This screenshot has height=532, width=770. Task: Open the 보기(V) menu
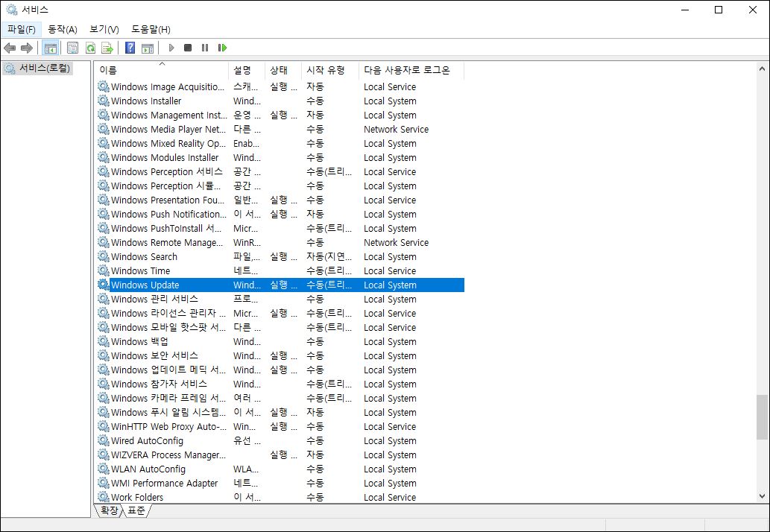click(x=104, y=30)
